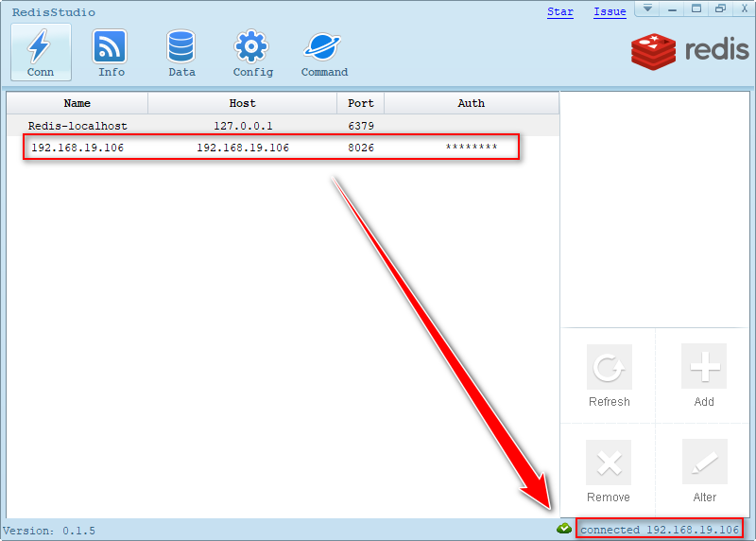This screenshot has width=756, height=541.
Task: Click host cell 127.0.0.1
Action: pos(243,126)
